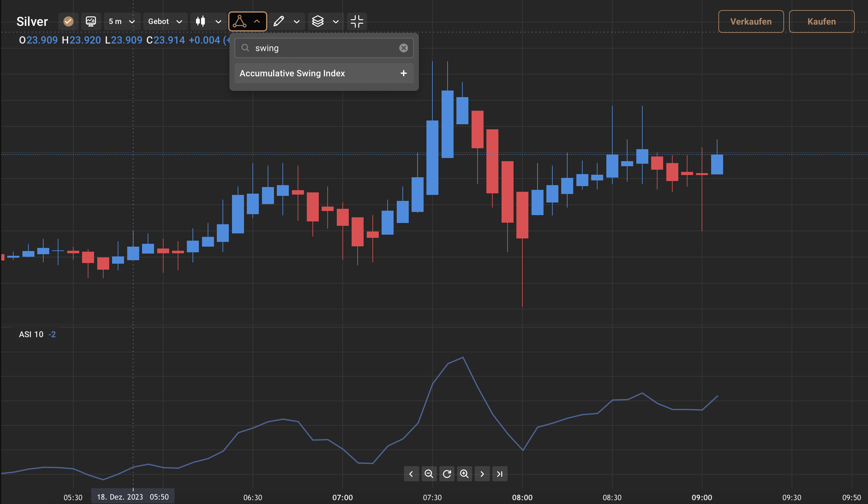Click the 06:30 time axis label
The height and width of the screenshot is (504, 868).
coord(253,497)
